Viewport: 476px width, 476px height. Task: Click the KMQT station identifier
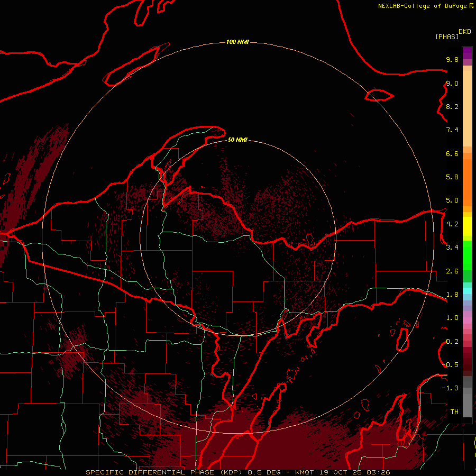305,472
